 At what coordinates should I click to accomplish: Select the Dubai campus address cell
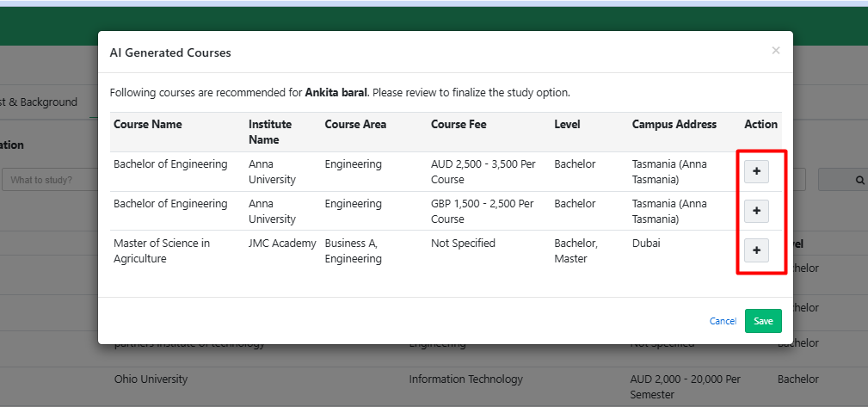point(648,243)
